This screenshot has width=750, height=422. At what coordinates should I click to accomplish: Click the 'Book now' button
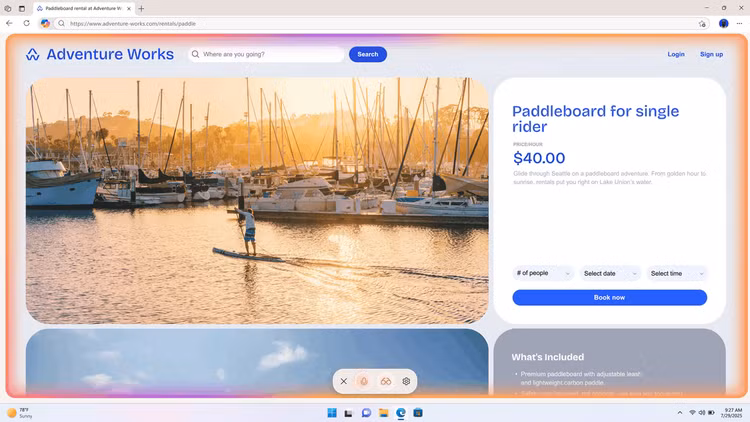click(609, 297)
